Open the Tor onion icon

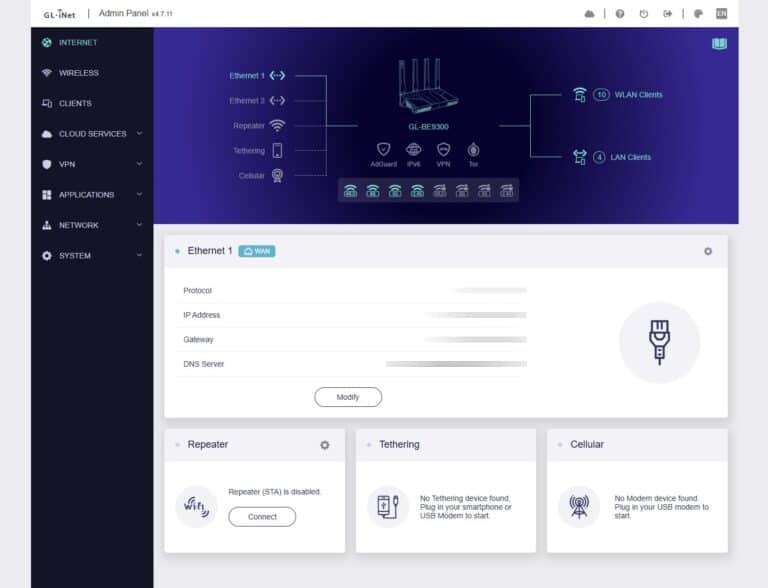473,149
